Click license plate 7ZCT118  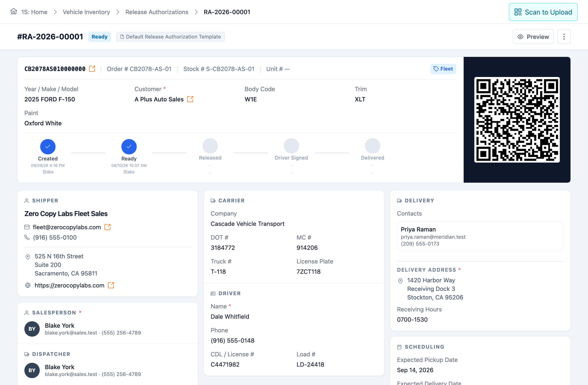click(308, 271)
